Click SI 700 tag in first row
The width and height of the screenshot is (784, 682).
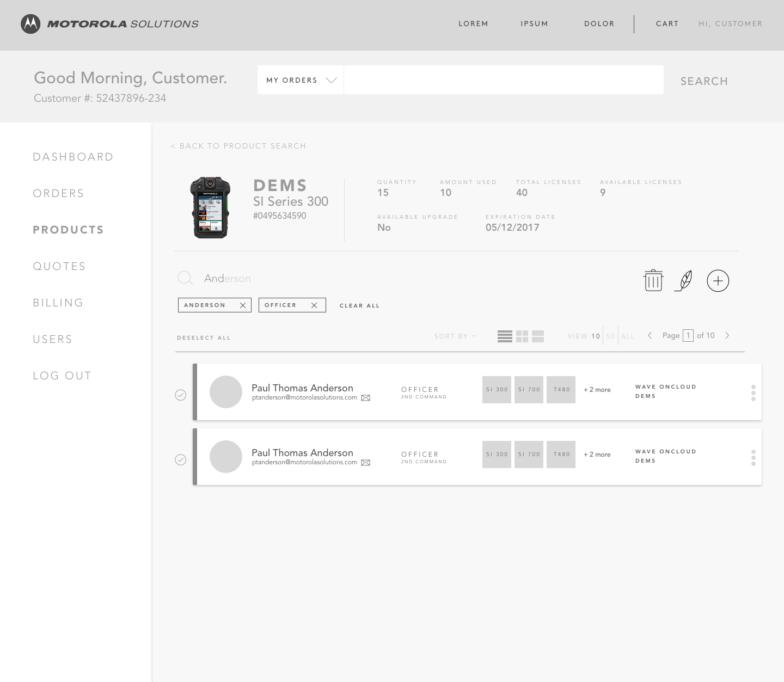click(529, 390)
